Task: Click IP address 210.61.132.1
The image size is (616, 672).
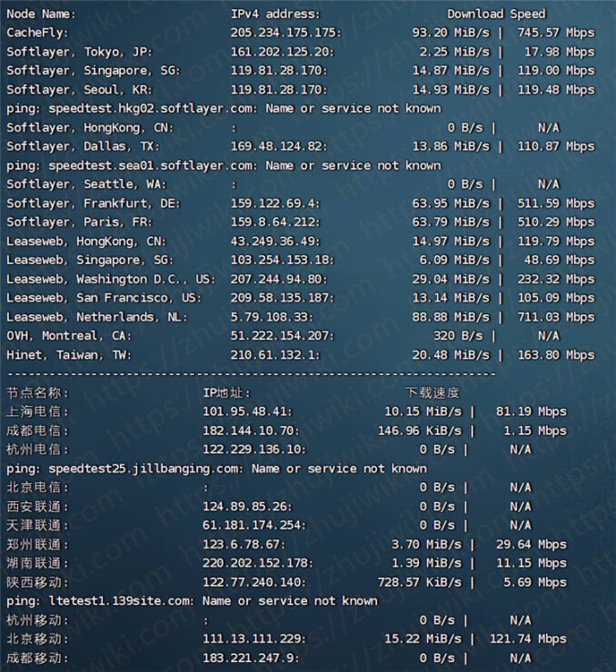Action: pyautogui.click(x=275, y=355)
